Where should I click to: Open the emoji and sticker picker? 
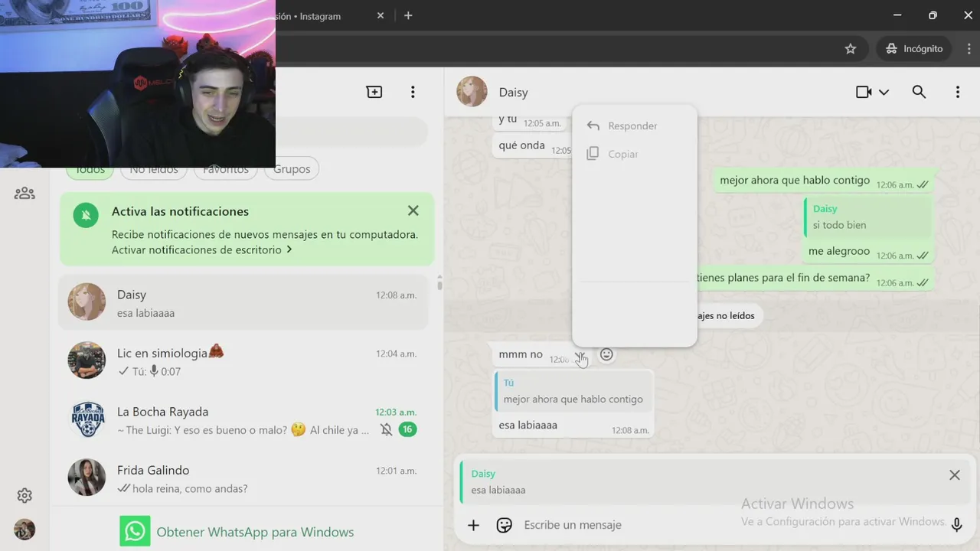pyautogui.click(x=504, y=525)
